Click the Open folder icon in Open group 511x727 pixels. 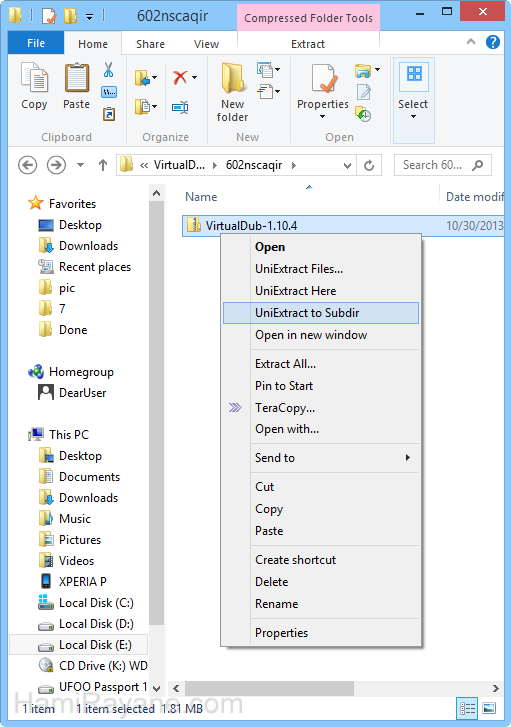[x=363, y=70]
